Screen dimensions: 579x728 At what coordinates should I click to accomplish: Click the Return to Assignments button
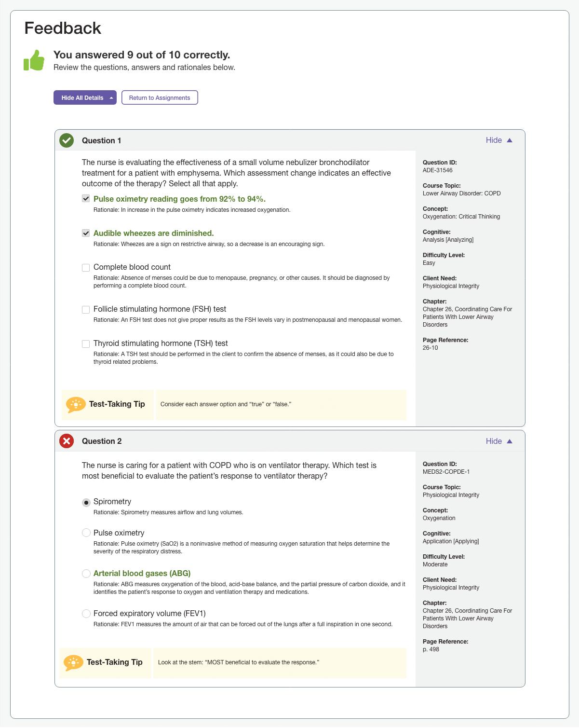point(160,98)
